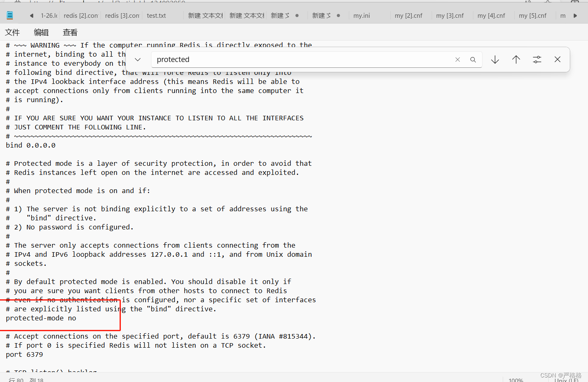The height and width of the screenshot is (382, 588).
Task: Click the line and column status indicator
Action: tap(26, 380)
